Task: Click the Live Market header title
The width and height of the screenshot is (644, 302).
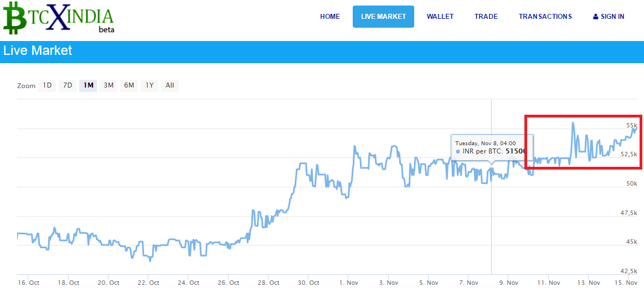Action: tap(38, 50)
